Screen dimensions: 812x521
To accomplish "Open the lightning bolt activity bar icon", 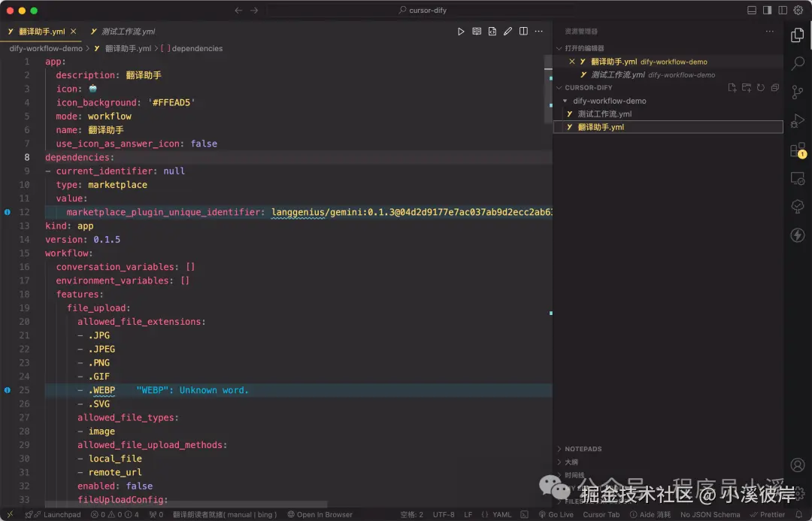I will pyautogui.click(x=798, y=235).
